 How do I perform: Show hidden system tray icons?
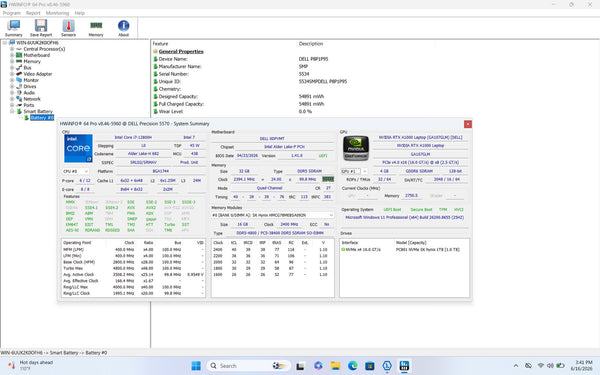516,366
